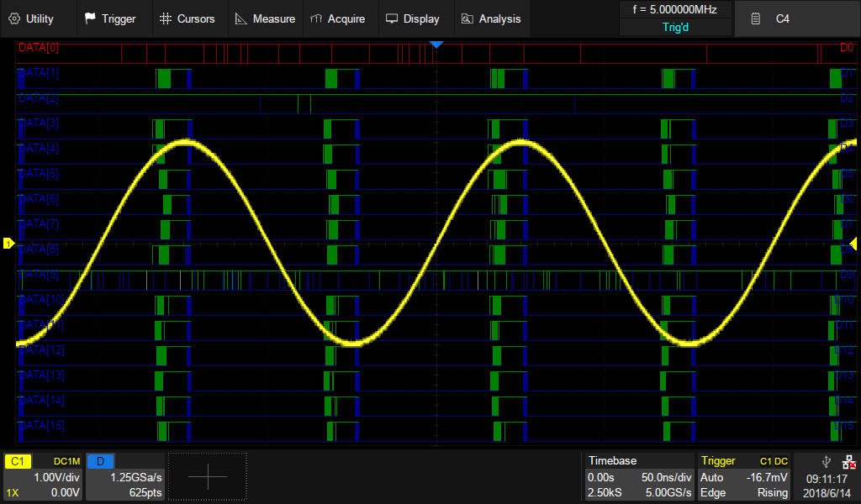Open the Trigger settings info panel
861x504 pixels.
[x=745, y=477]
